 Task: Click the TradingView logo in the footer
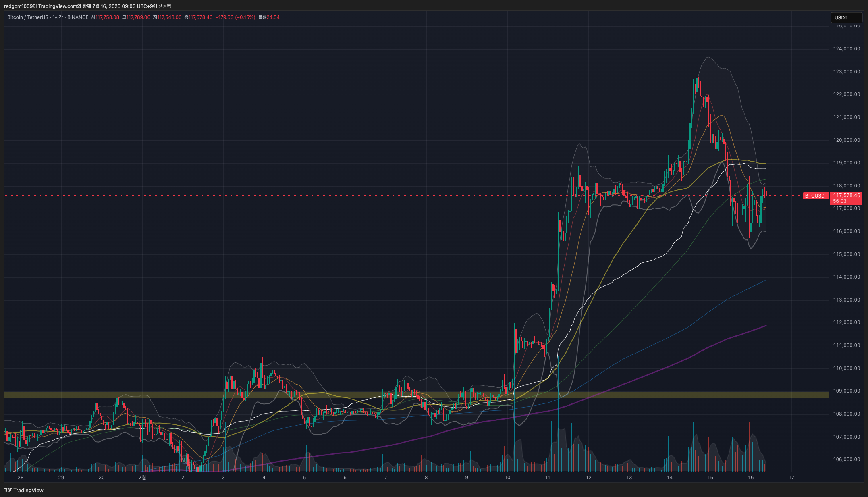(24, 490)
